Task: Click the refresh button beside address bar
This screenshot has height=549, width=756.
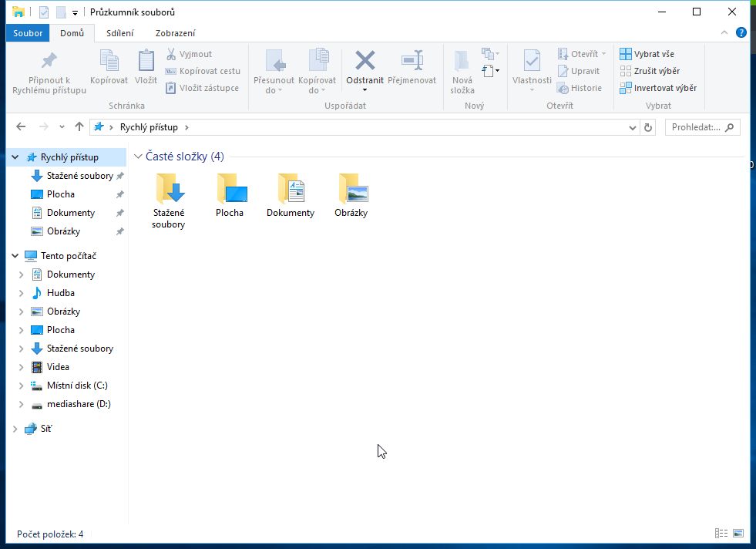Action: pyautogui.click(x=648, y=127)
